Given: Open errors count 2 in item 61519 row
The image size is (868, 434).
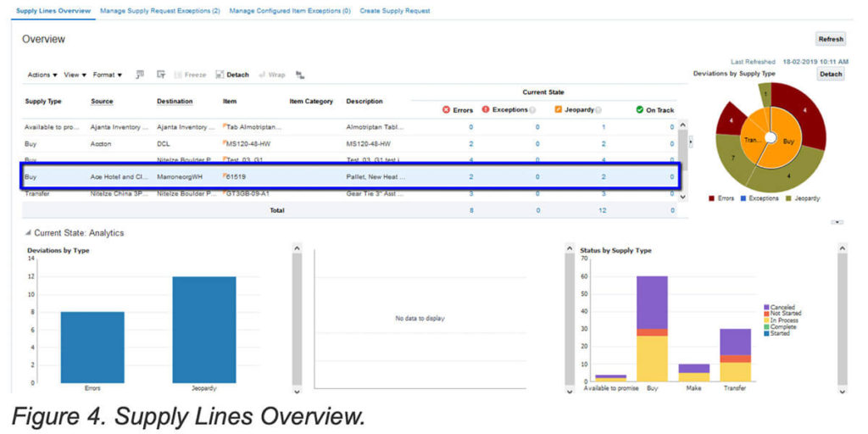Looking at the screenshot, I should [x=471, y=177].
